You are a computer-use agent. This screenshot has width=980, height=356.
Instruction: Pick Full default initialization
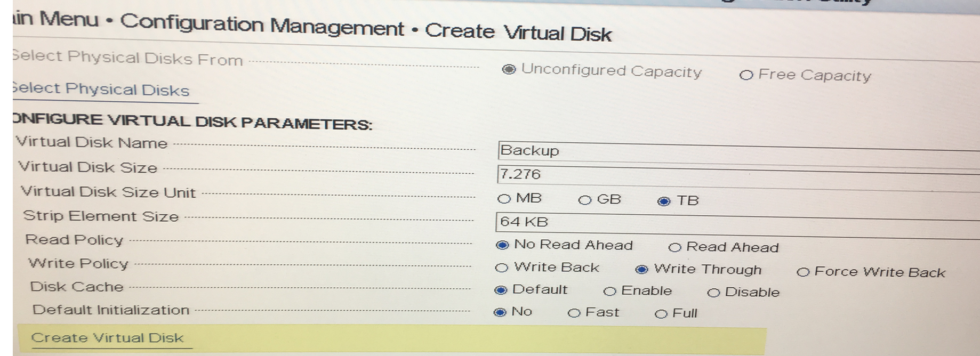point(661,314)
